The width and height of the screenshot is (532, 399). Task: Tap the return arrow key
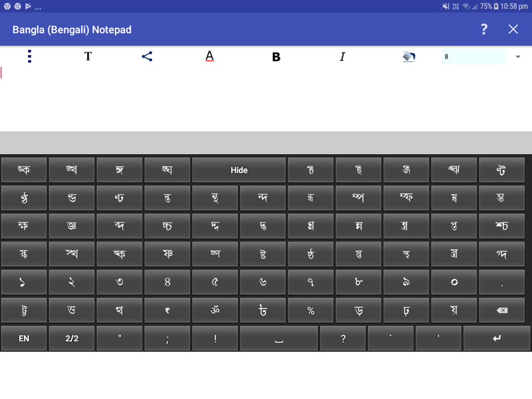pos(497,338)
